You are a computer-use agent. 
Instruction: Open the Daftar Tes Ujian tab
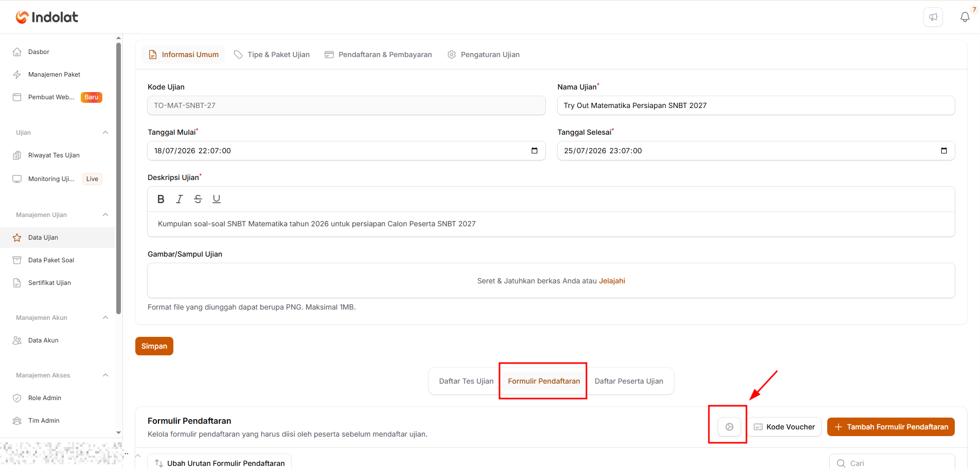(466, 381)
